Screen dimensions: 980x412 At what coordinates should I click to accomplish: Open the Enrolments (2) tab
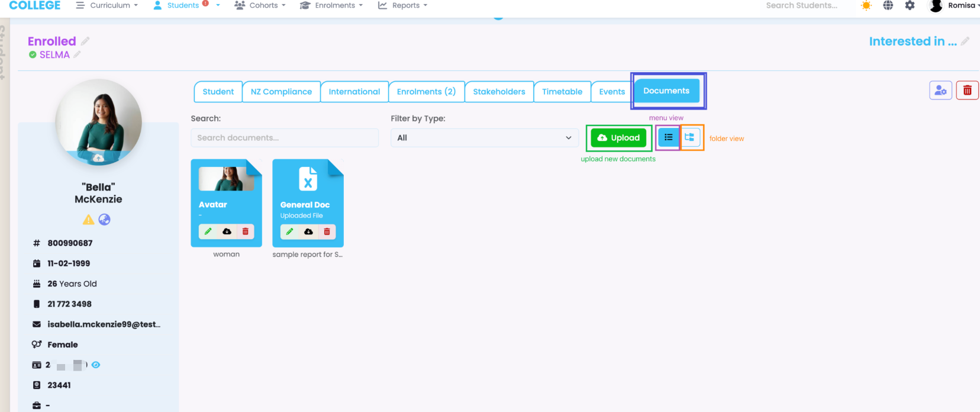coord(426,92)
